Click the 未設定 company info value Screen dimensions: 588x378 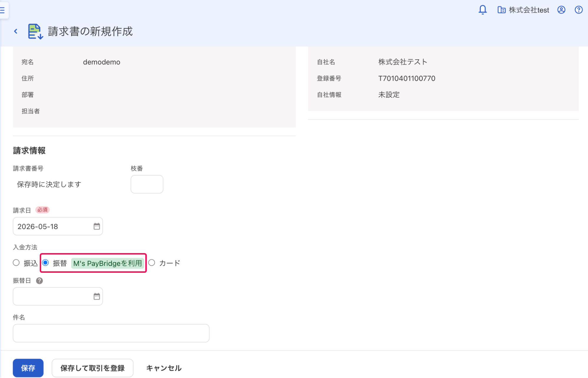pos(389,95)
